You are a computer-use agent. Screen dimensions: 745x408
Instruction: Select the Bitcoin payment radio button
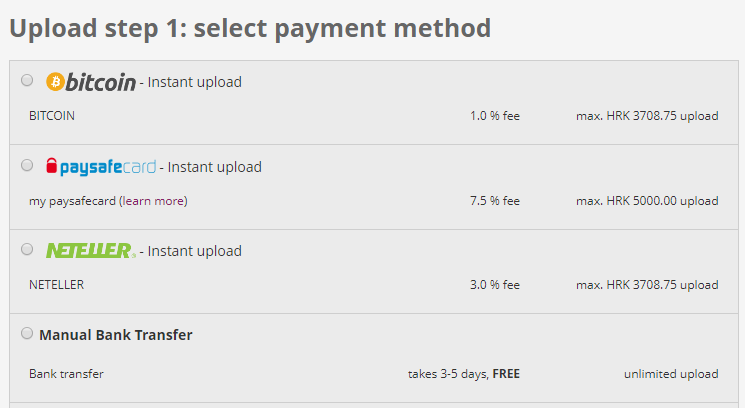(27, 81)
